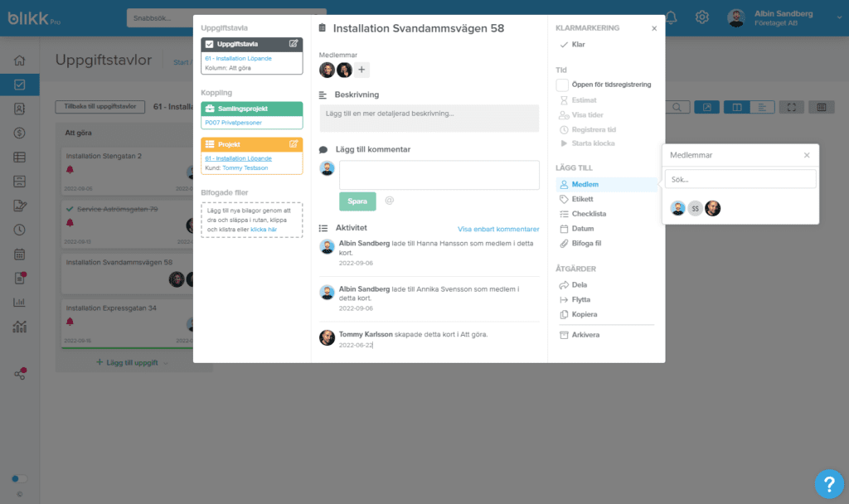
Task: Click the plus icon to add member
Action: (361, 70)
